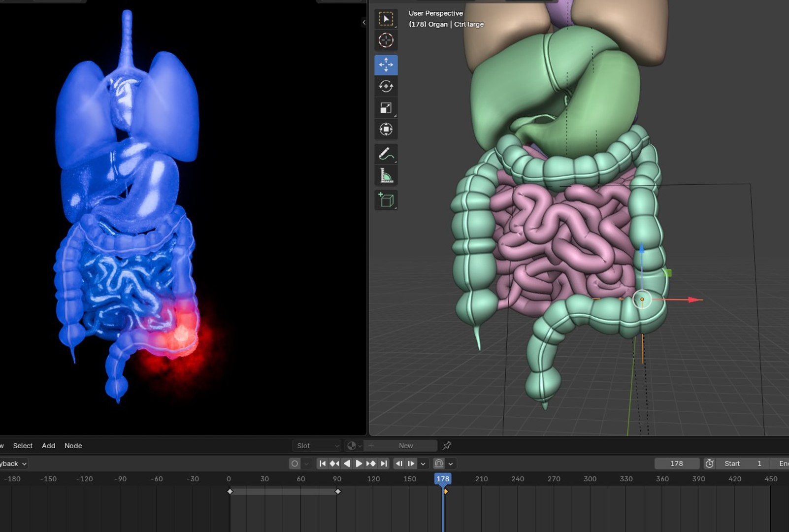Select the Annotate pencil tool
The height and width of the screenshot is (532, 789).
coord(386,154)
